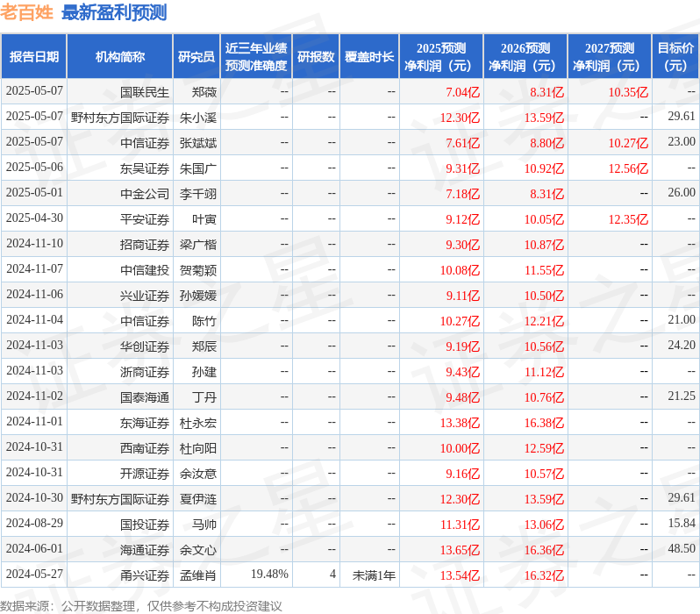Click 7.04亿 2025 forecast value
700x614 pixels.
[462, 92]
